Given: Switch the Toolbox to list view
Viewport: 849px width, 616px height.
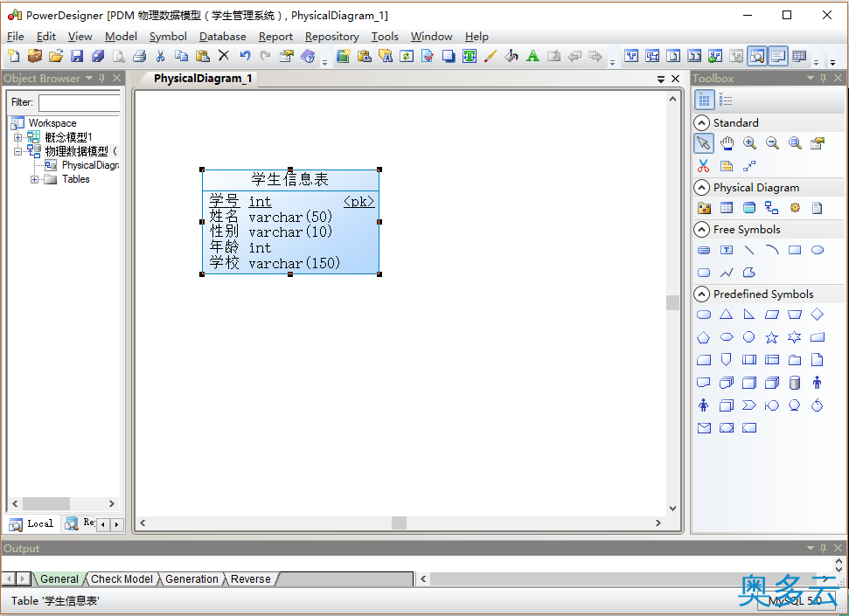Looking at the screenshot, I should (726, 100).
